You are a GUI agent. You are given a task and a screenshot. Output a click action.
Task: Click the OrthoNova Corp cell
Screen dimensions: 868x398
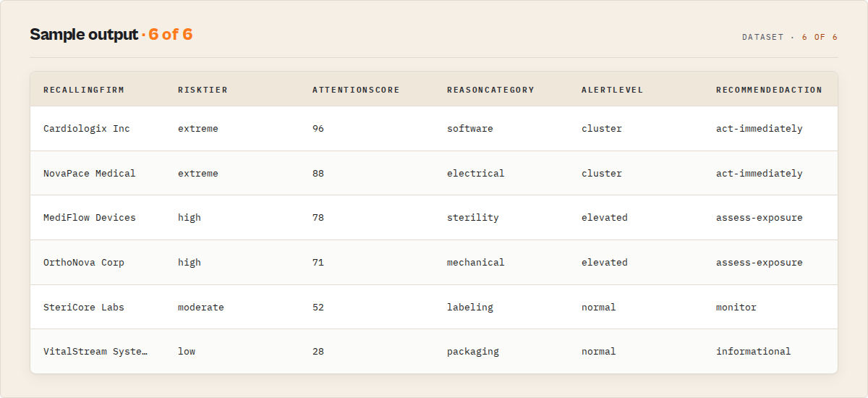coord(84,263)
